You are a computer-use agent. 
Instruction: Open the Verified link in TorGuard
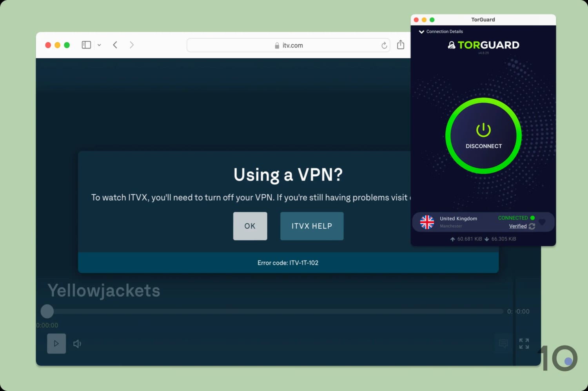(x=517, y=226)
